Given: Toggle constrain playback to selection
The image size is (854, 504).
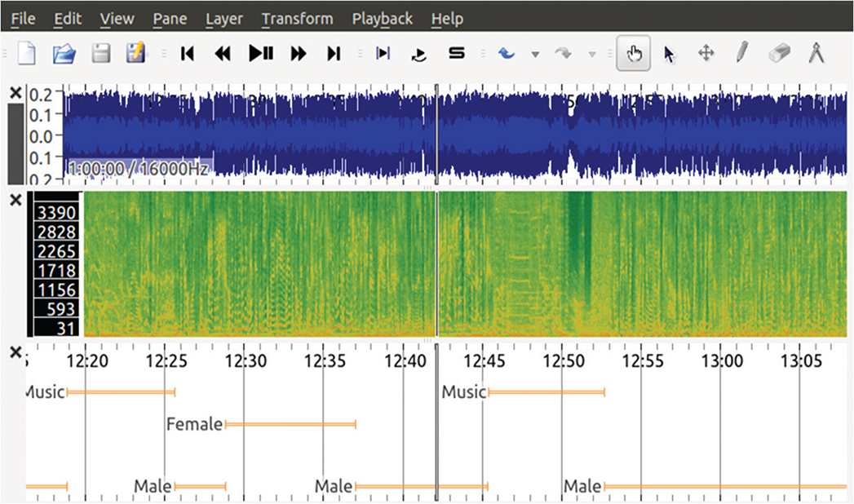Looking at the screenshot, I should pos(383,53).
